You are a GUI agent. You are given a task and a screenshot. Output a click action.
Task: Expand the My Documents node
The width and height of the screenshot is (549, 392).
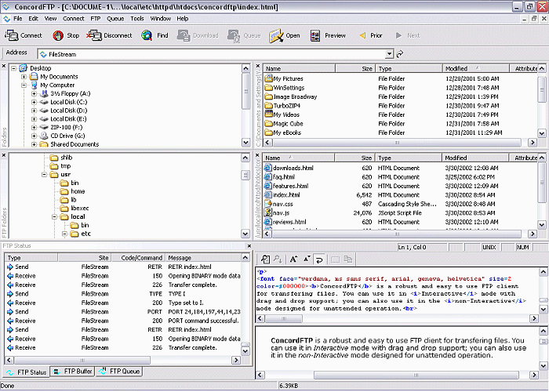click(24, 77)
